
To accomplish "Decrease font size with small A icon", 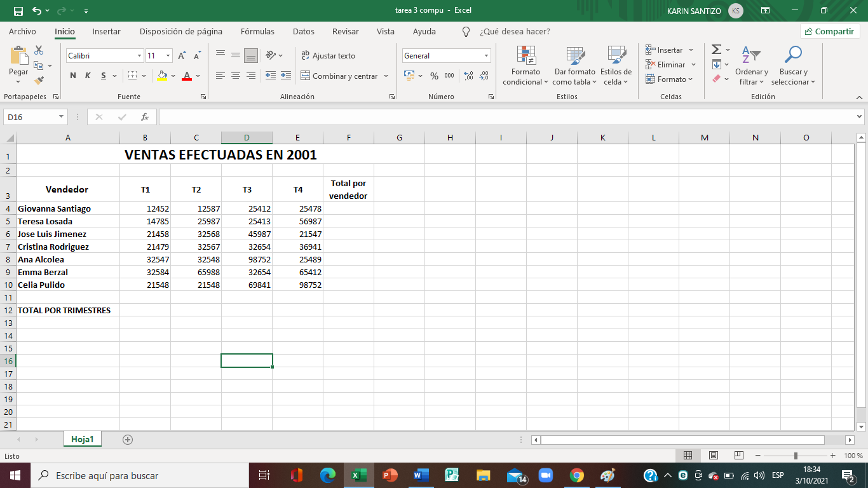I will (x=197, y=56).
